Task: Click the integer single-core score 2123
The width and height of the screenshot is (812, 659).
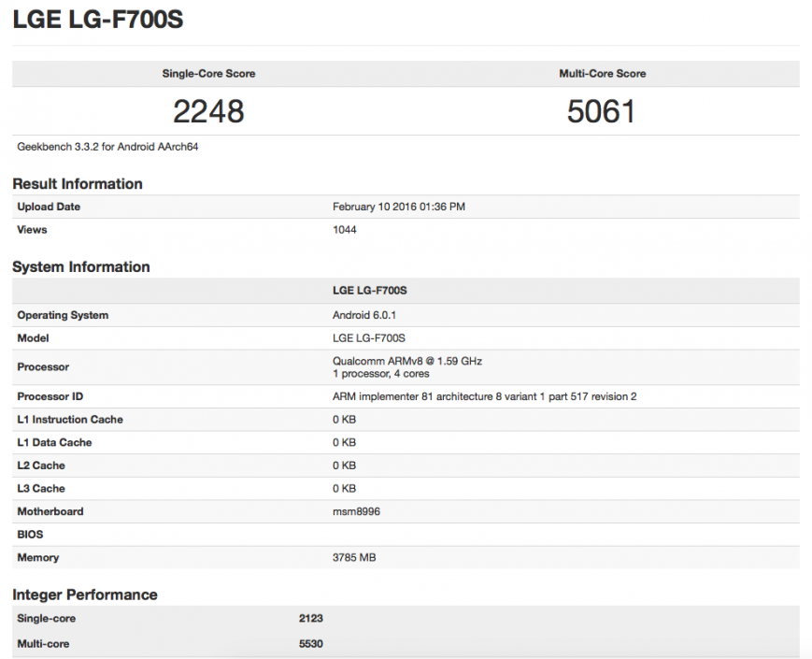Action: pos(311,618)
